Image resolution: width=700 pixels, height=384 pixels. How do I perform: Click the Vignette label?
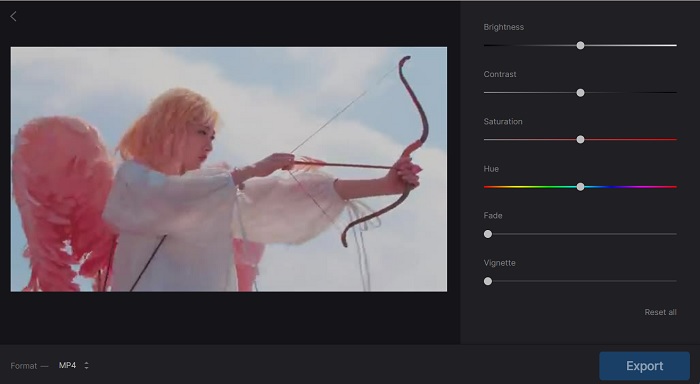point(500,263)
